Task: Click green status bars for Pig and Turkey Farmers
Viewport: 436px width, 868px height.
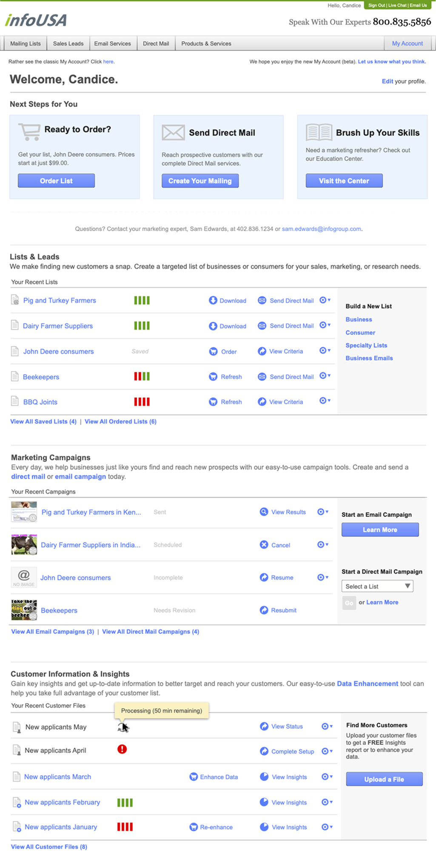Action: click(x=142, y=300)
